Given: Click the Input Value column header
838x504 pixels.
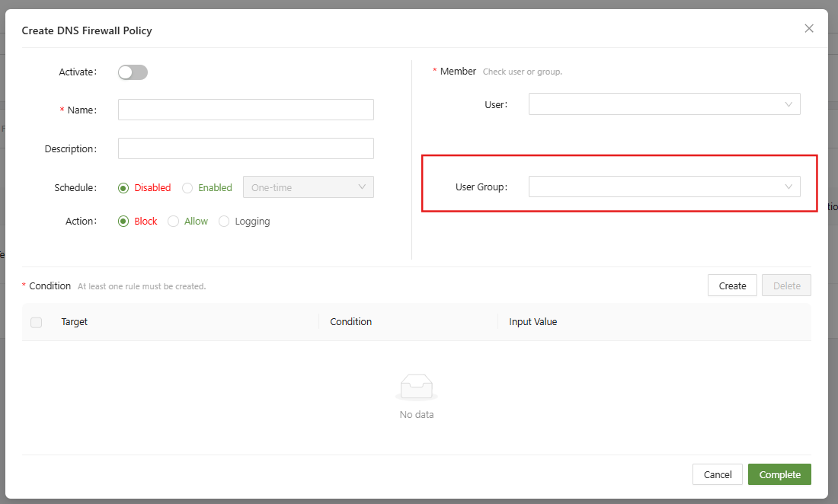Looking at the screenshot, I should [x=533, y=322].
